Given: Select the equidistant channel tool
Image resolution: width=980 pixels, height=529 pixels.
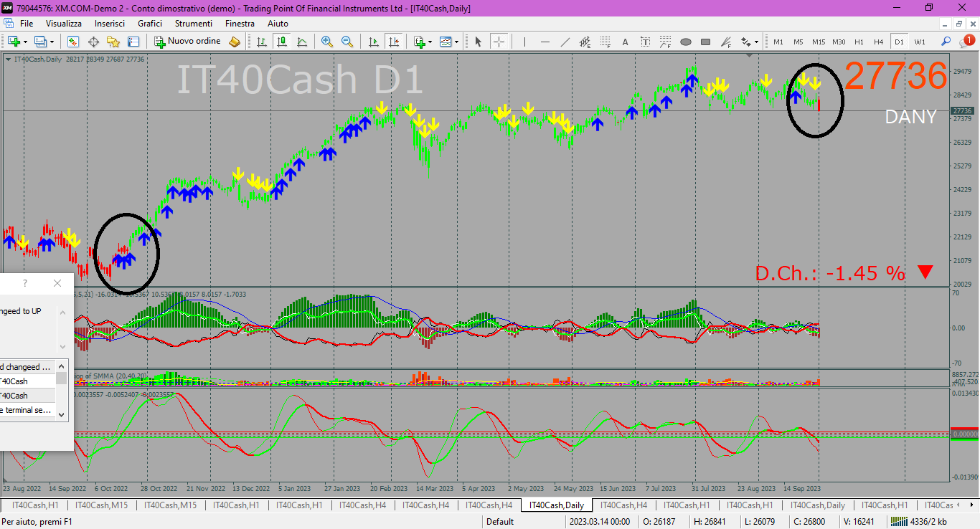Looking at the screenshot, I should (x=585, y=42).
